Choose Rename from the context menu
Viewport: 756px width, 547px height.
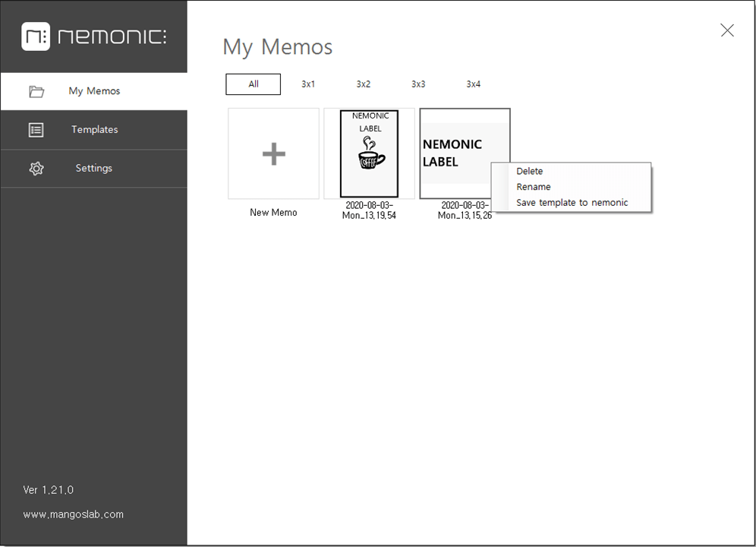pos(572,187)
